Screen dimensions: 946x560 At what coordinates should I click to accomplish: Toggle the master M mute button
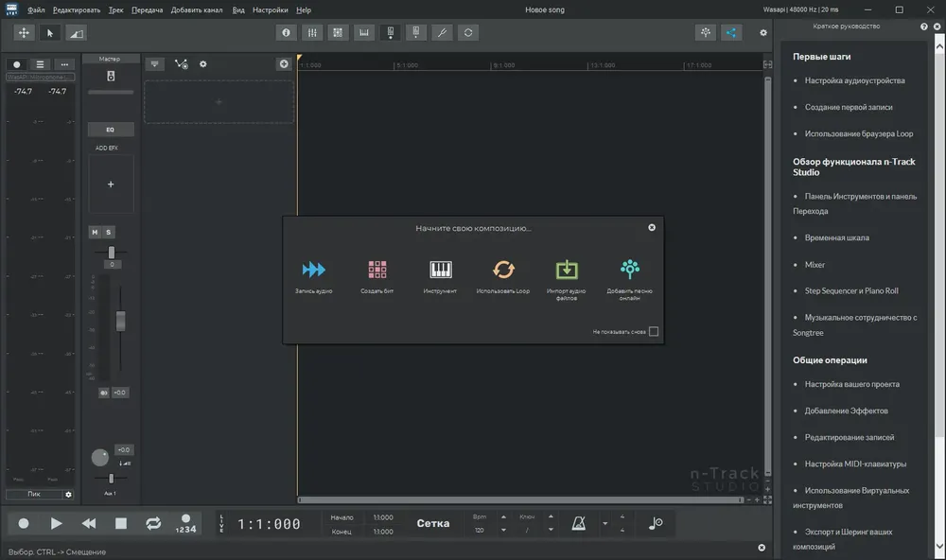95,232
